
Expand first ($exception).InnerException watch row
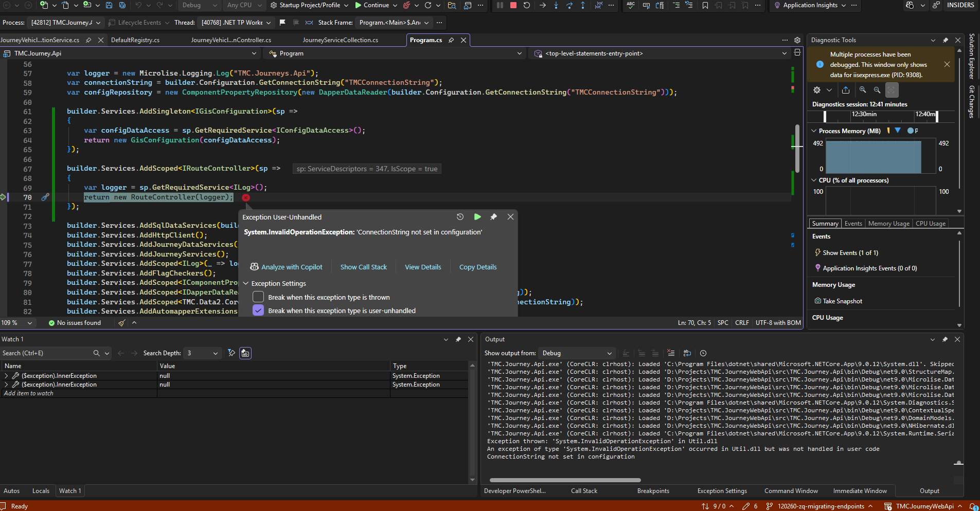(6, 376)
